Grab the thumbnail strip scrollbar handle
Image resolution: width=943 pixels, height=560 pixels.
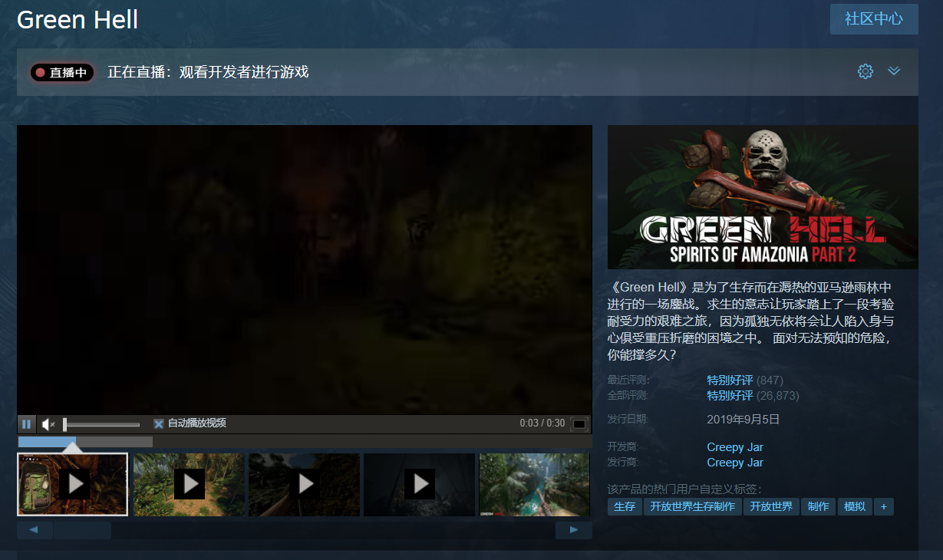coord(82,530)
